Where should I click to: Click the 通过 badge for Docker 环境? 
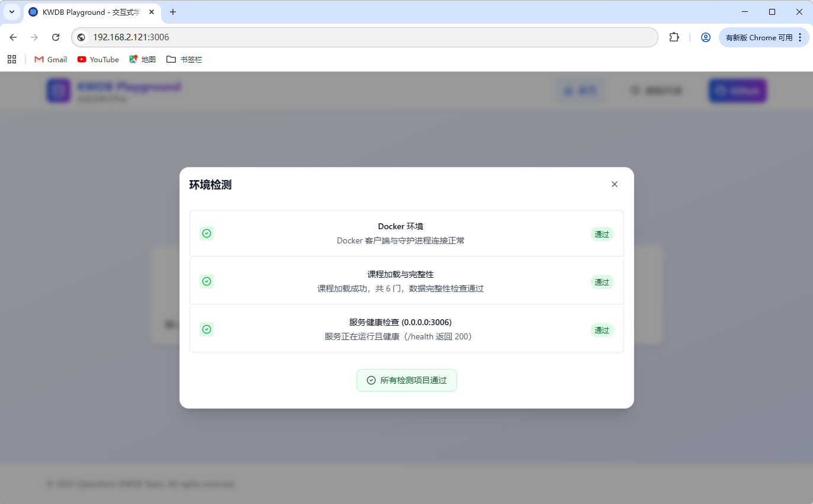tap(602, 234)
